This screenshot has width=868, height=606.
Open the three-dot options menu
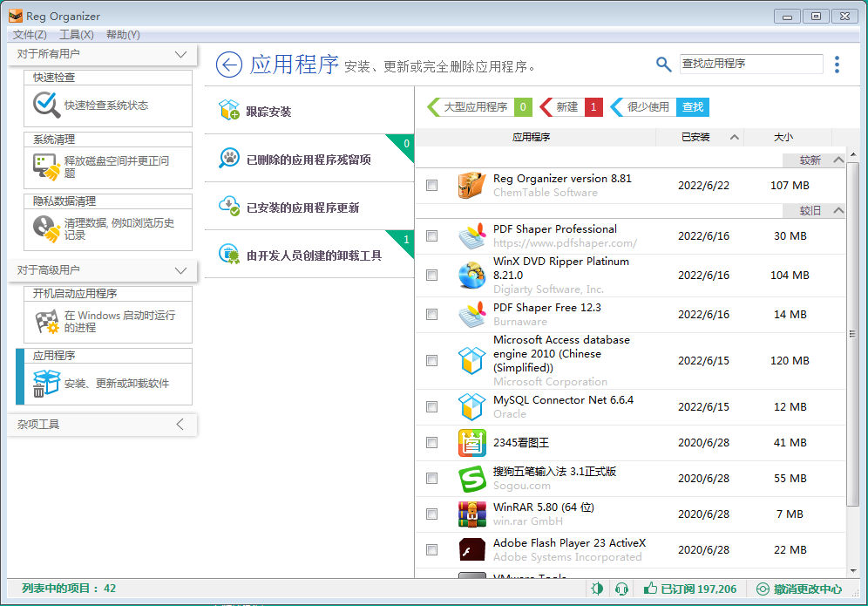point(837,65)
